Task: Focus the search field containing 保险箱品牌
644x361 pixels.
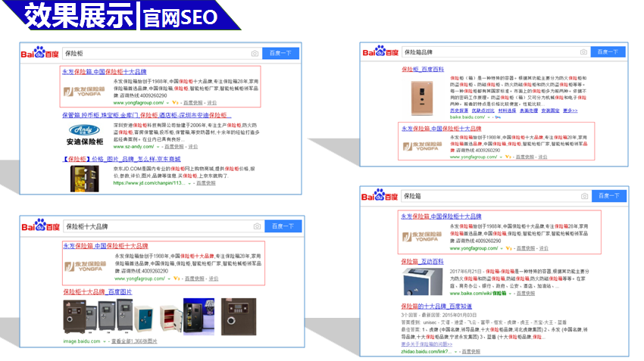Action: point(496,52)
